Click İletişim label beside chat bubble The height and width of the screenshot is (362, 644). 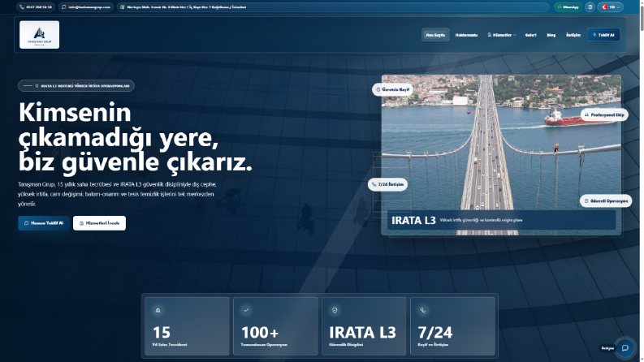(607, 348)
